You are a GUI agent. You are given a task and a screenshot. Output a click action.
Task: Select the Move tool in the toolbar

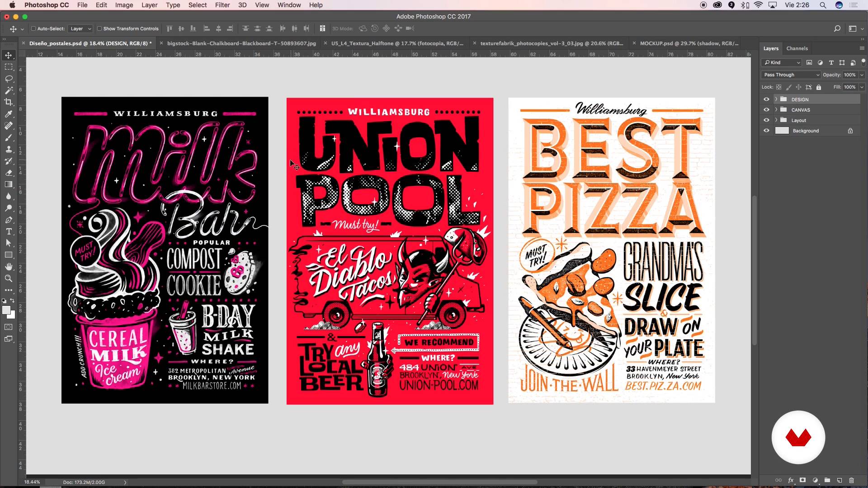click(9, 55)
